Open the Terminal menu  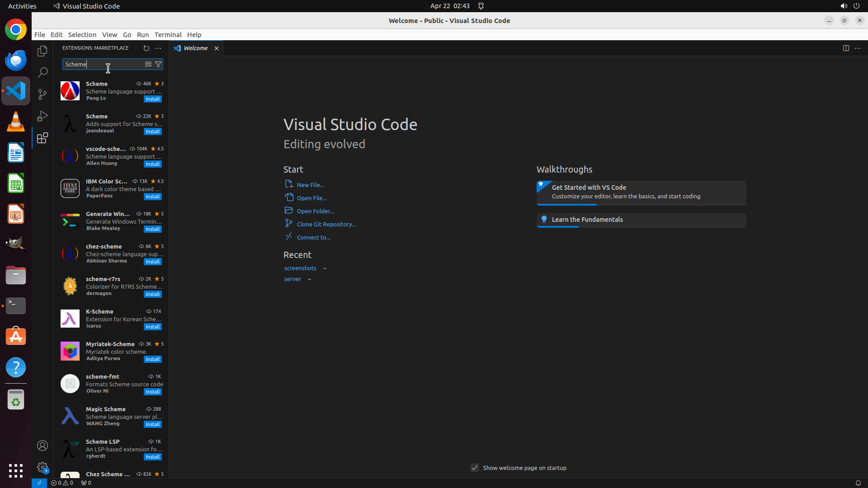pyautogui.click(x=168, y=35)
